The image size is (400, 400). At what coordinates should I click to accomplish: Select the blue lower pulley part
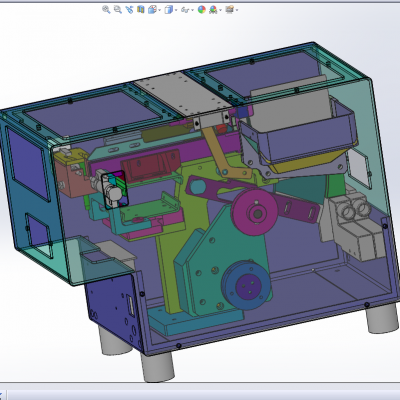click(246, 285)
